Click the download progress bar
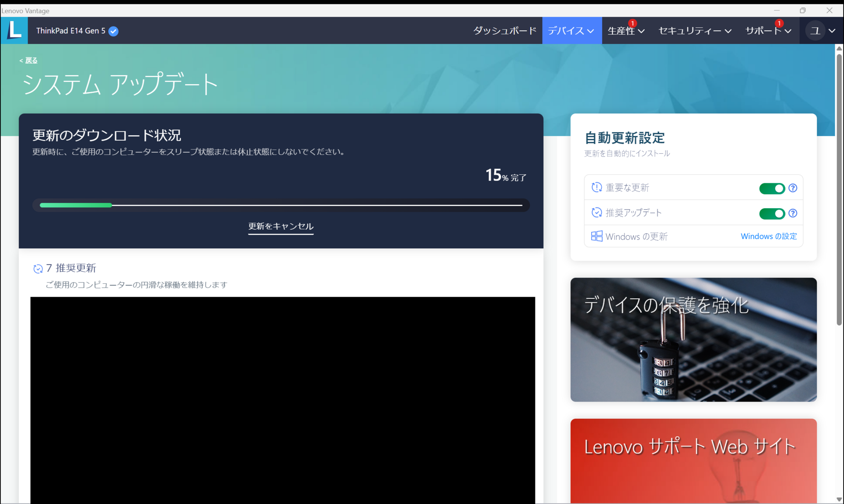The height and width of the screenshot is (504, 844). coord(281,205)
